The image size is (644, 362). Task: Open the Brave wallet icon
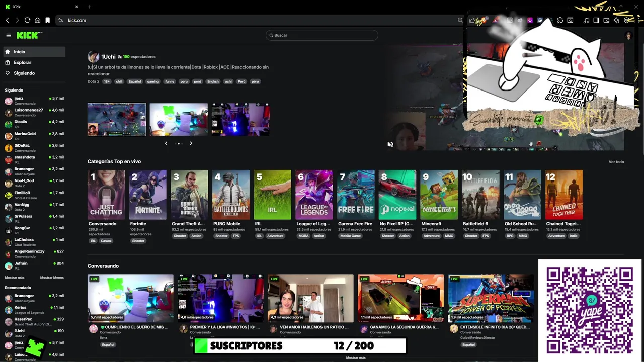point(606,20)
